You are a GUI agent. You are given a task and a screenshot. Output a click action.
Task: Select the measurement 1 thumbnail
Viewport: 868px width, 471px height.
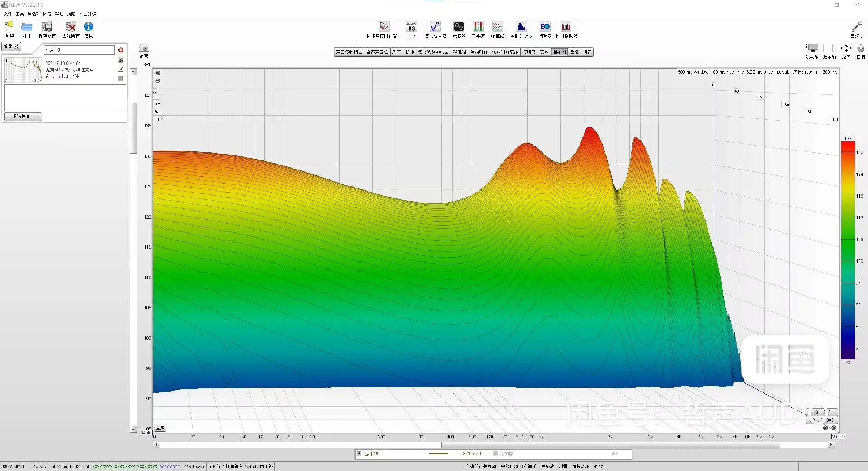point(23,70)
